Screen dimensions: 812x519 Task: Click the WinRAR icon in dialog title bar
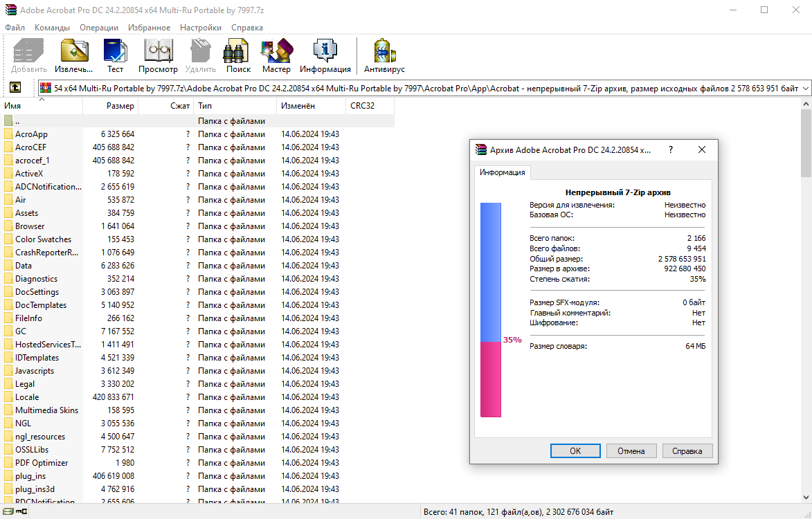pos(481,149)
